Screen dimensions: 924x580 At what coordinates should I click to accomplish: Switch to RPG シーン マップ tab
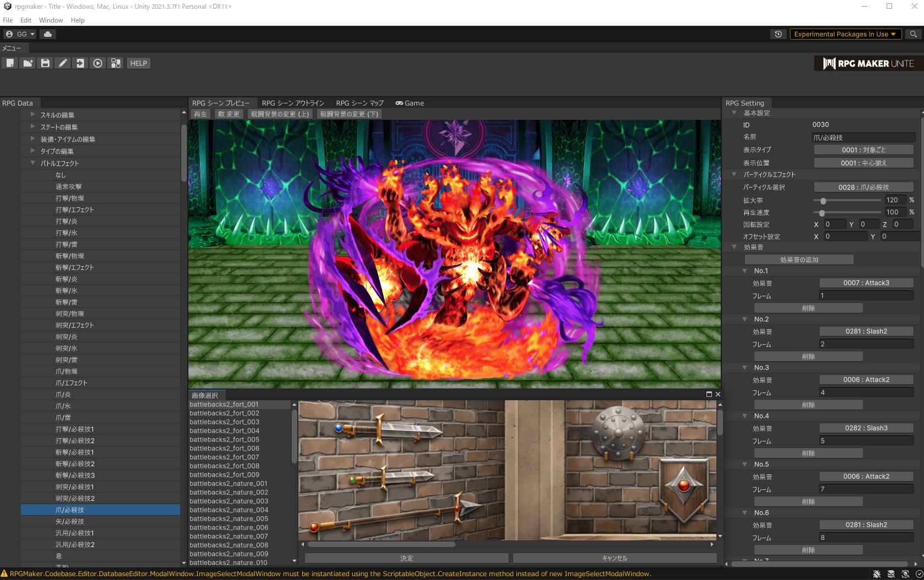(359, 103)
